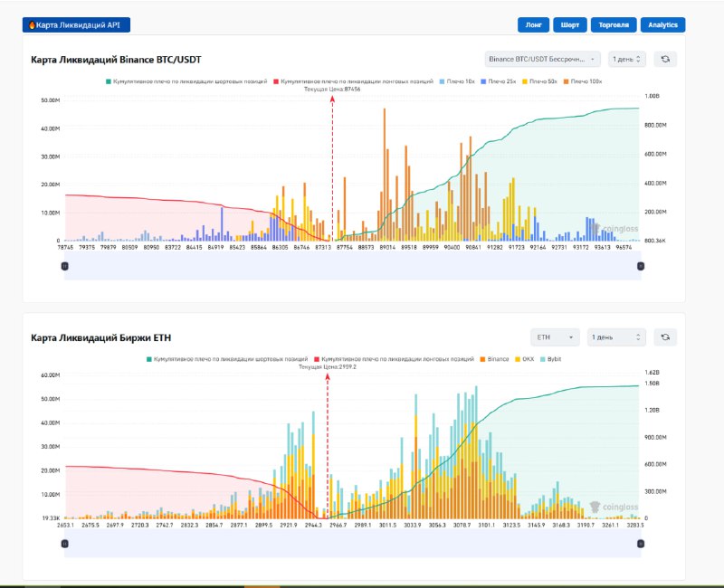Refresh the ETH exchange liquidation chart

666,337
